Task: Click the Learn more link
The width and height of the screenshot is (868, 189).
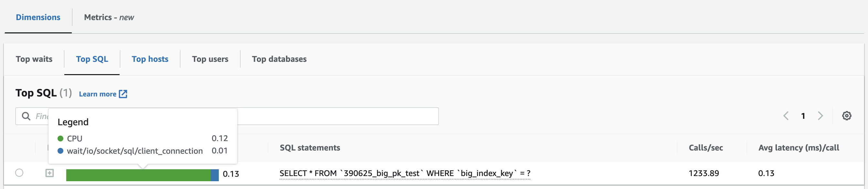Action: pyautogui.click(x=97, y=94)
